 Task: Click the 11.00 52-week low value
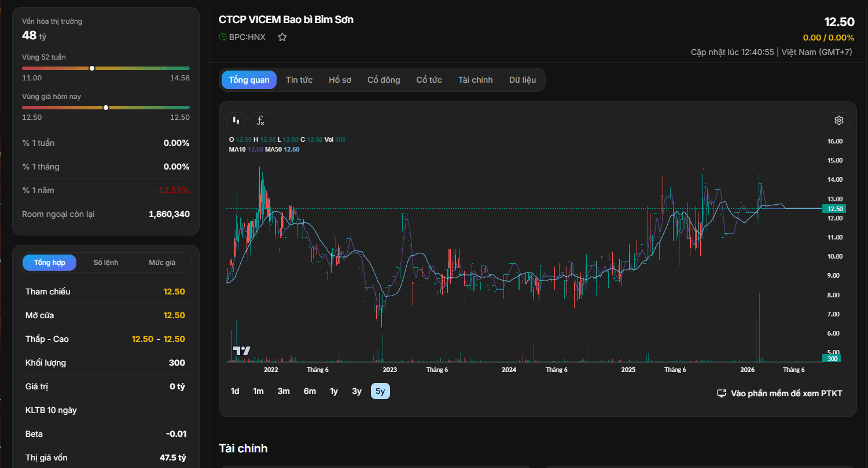tap(32, 78)
